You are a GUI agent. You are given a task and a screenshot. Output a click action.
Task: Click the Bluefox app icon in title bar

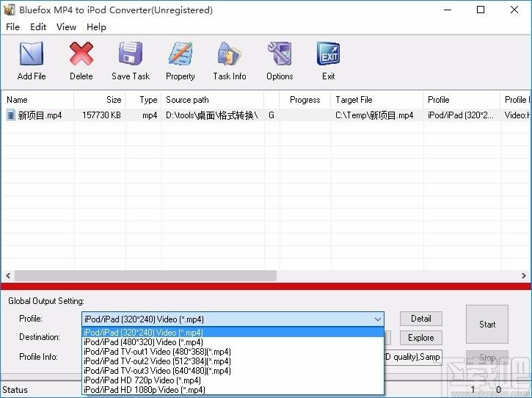click(9, 10)
